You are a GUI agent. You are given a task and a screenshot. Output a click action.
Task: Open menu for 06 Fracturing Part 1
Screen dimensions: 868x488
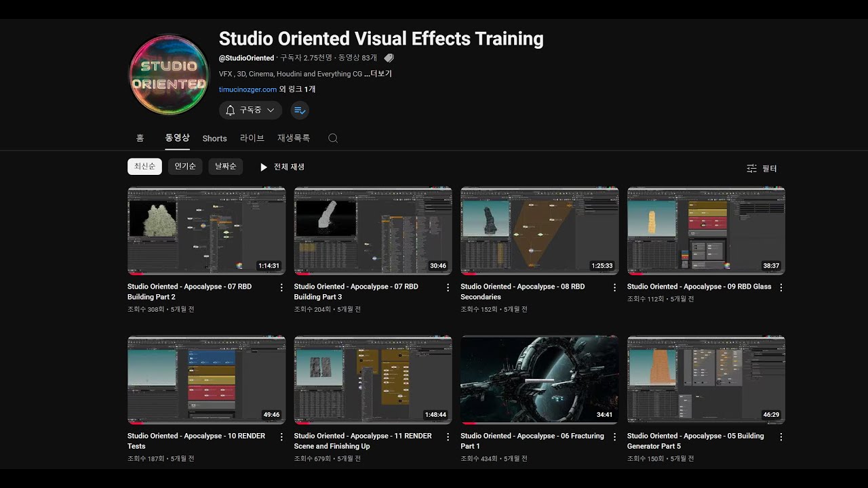click(614, 437)
